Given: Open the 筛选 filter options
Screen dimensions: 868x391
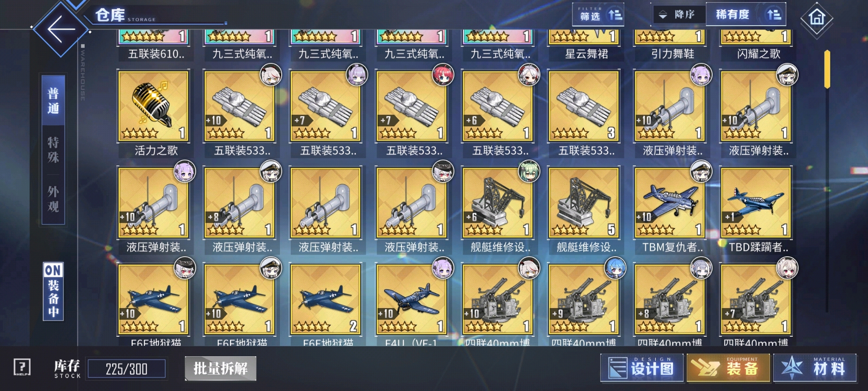Looking at the screenshot, I should click(x=601, y=15).
